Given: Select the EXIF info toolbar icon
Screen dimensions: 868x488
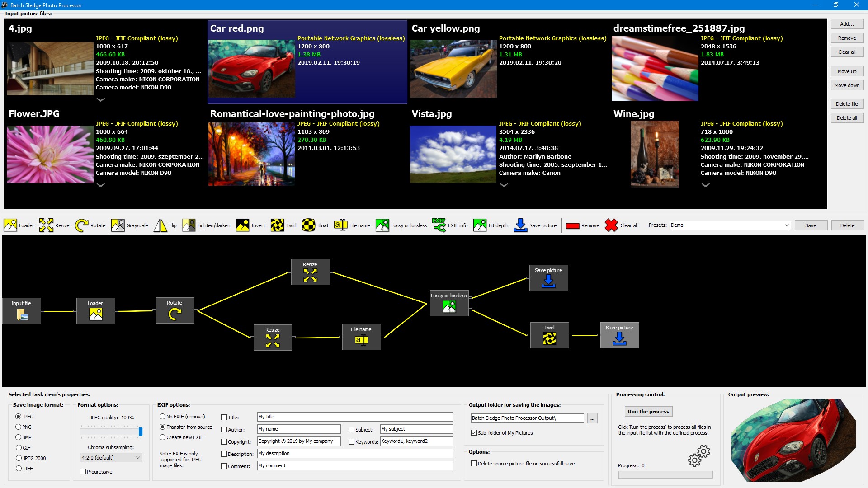Looking at the screenshot, I should click(439, 225).
